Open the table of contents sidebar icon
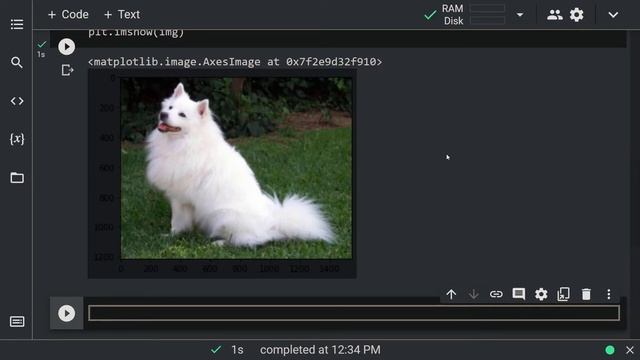Screen dimensions: 640x360 (17, 24)
